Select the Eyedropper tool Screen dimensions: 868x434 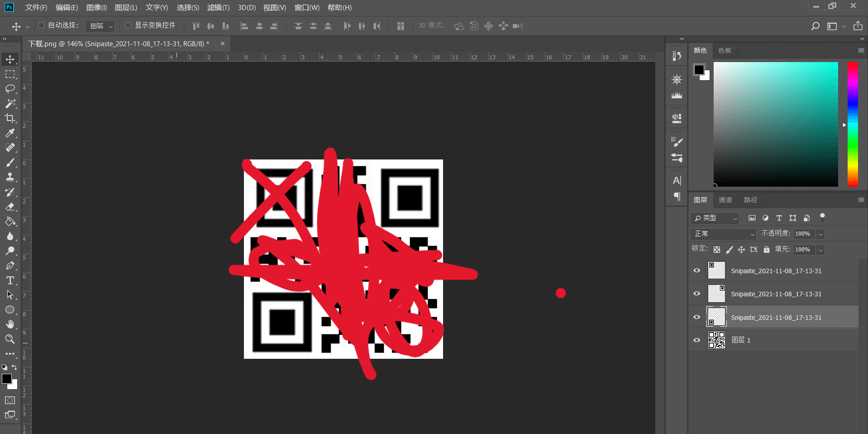point(10,133)
